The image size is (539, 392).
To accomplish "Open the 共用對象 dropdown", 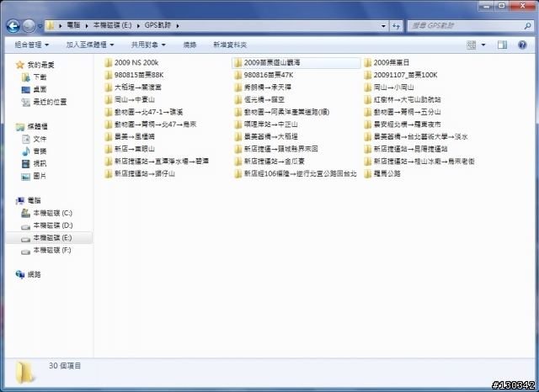I will click(148, 45).
